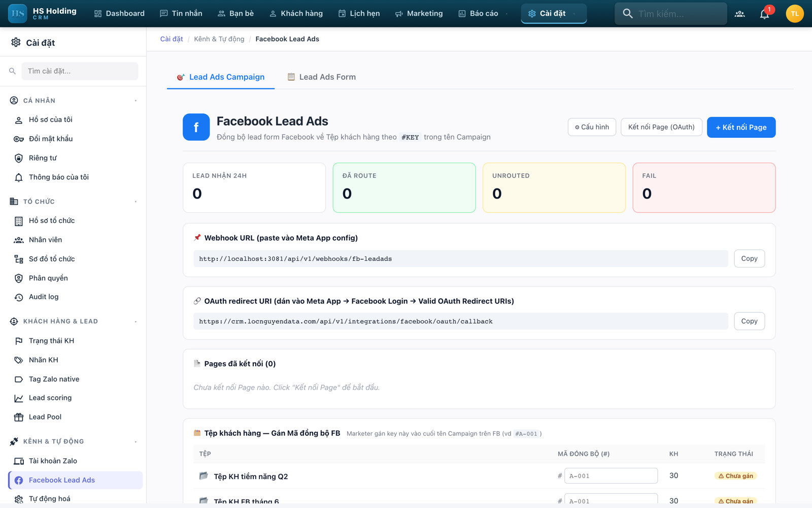This screenshot has width=812, height=508.
Task: Go to the Kênh & Tự động breadcrumb
Action: click(219, 39)
